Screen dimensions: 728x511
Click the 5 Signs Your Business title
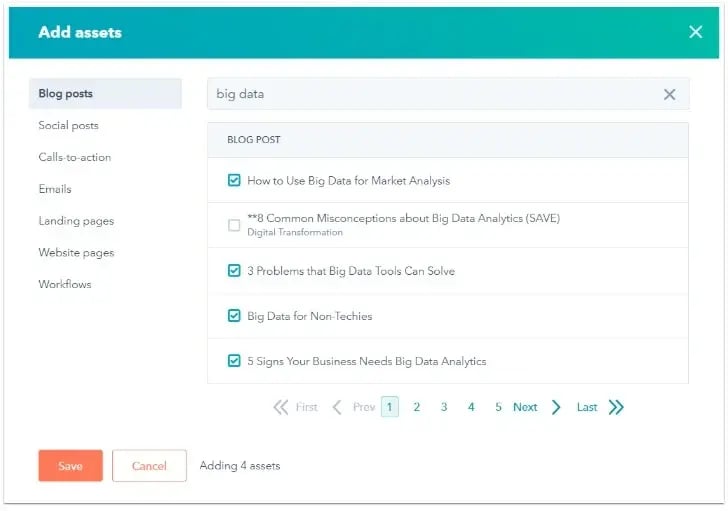pyautogui.click(x=367, y=361)
